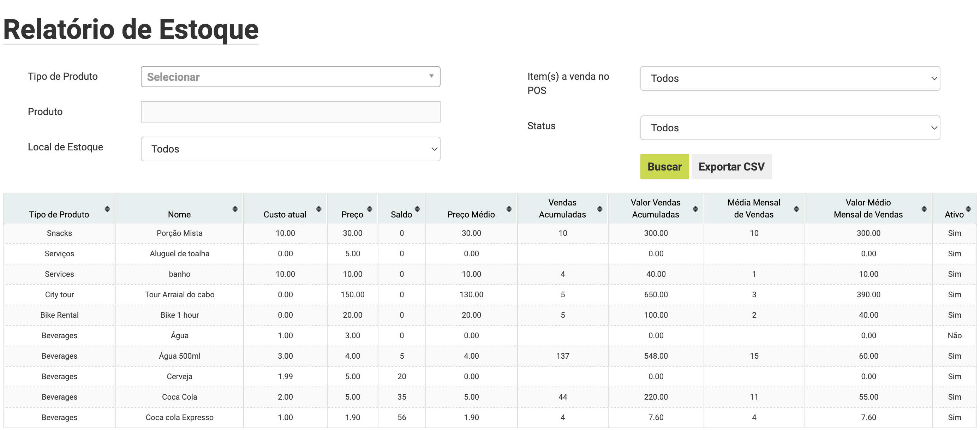Click the Nome column header text
Image resolution: width=980 pixels, height=430 pixels.
click(x=180, y=215)
